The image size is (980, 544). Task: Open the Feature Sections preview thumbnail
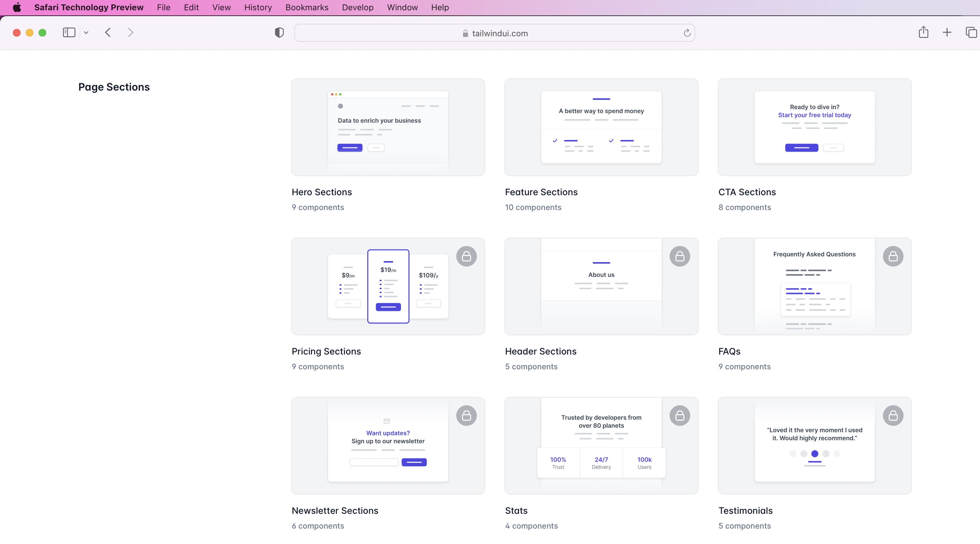click(601, 127)
